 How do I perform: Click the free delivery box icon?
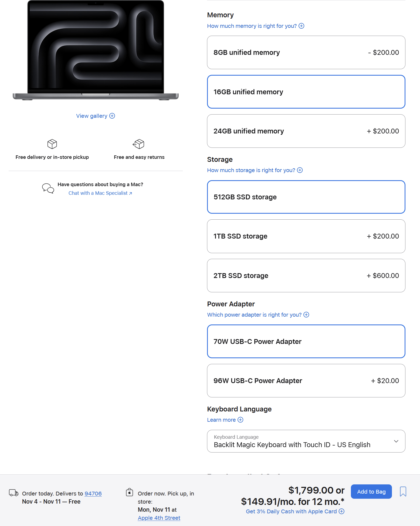coord(52,144)
